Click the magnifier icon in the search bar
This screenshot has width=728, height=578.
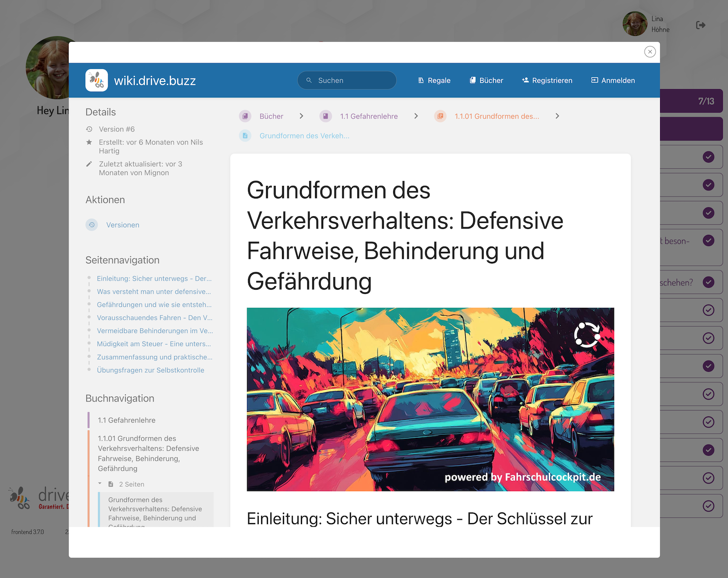point(309,80)
